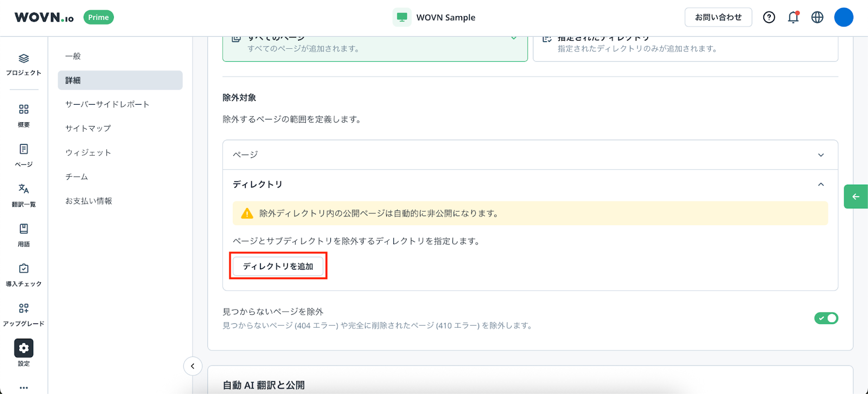Collapse the settings side menu arrow
The width and height of the screenshot is (868, 394).
point(193,366)
